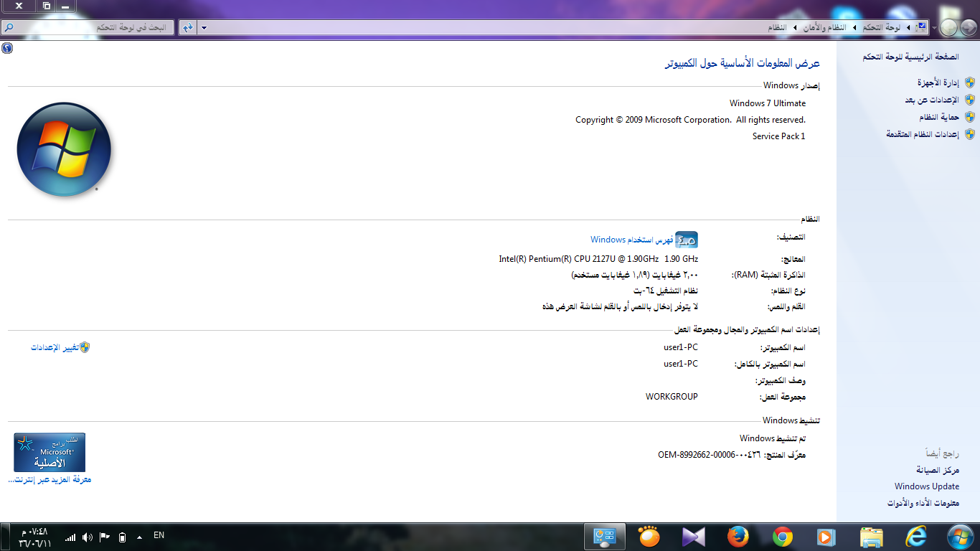The image size is (980, 551).
Task: Select النظام breadcrumb in address bar
Action: 777,27
